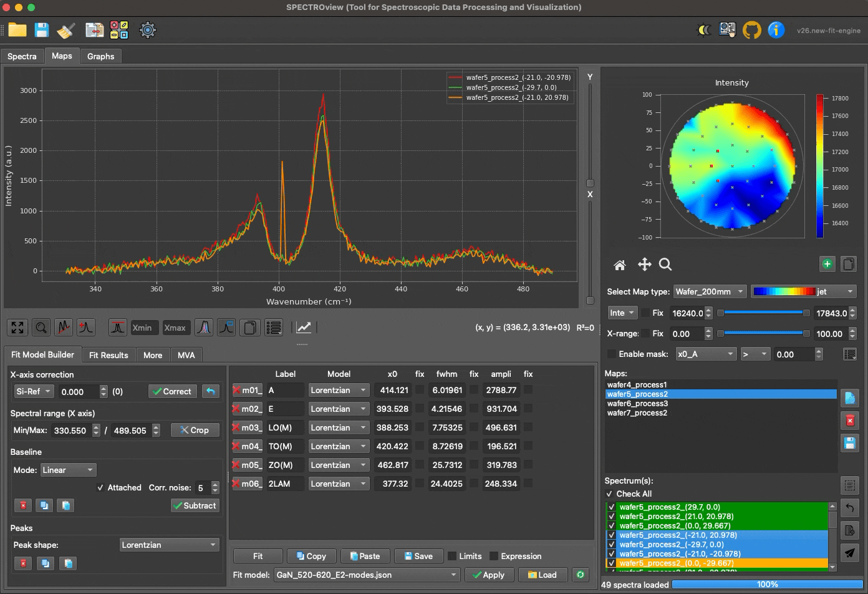868x594 pixels.
Task: Tick Fix checkbox next to 16240.0
Action: pos(645,313)
